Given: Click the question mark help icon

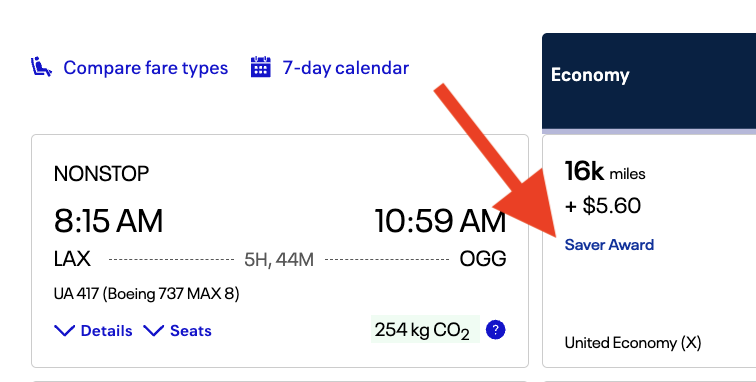Looking at the screenshot, I should (496, 330).
